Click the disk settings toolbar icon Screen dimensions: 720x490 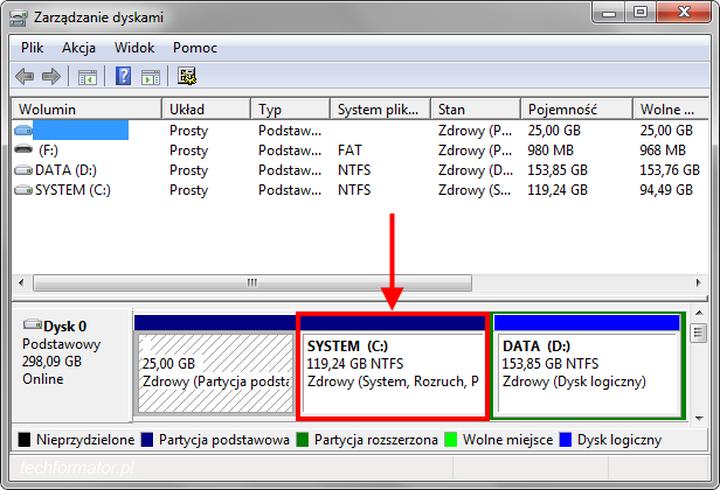coord(187,76)
